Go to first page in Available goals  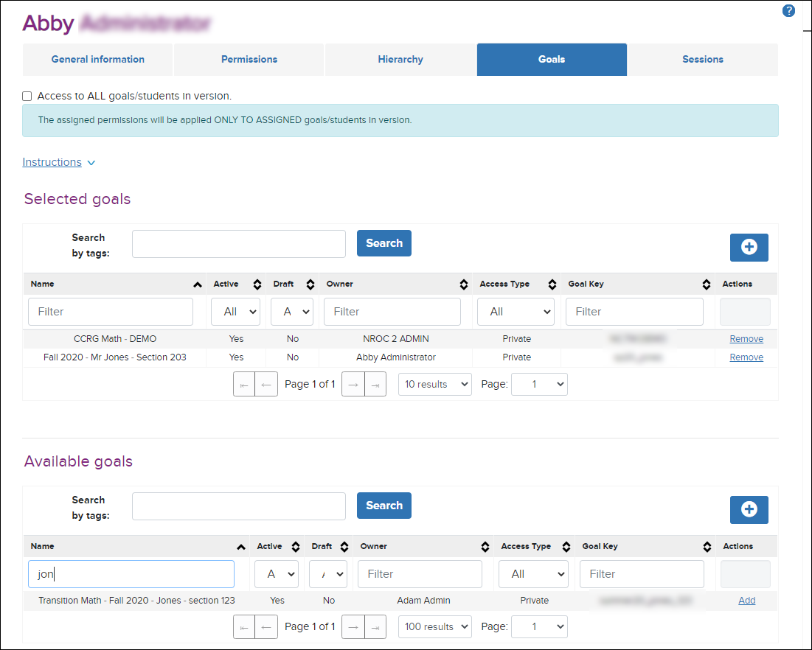point(244,626)
